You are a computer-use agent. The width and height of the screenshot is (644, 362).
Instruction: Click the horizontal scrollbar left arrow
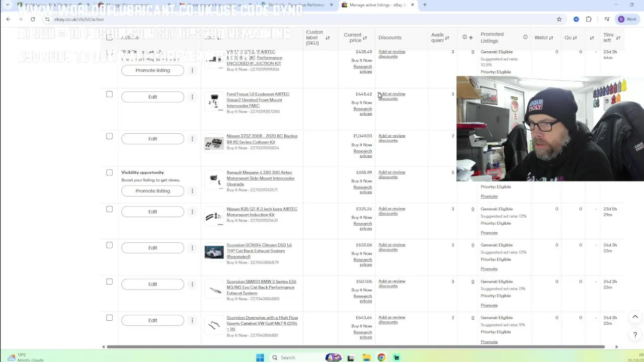point(103,347)
